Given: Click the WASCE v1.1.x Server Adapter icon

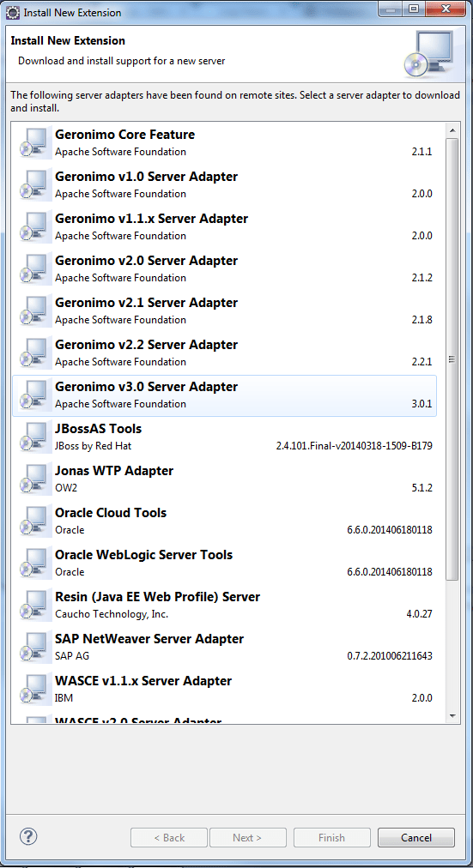Looking at the screenshot, I should [x=34, y=690].
